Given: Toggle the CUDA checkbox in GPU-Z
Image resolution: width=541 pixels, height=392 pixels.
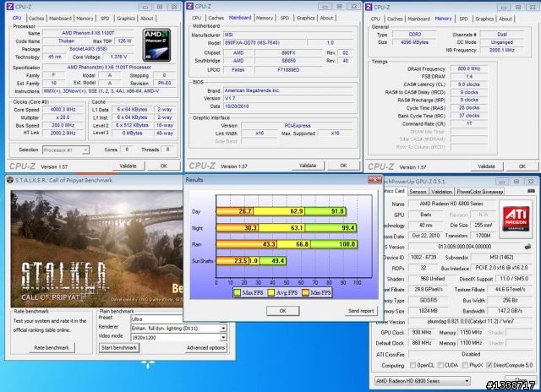Looking at the screenshot, I should (440, 365).
